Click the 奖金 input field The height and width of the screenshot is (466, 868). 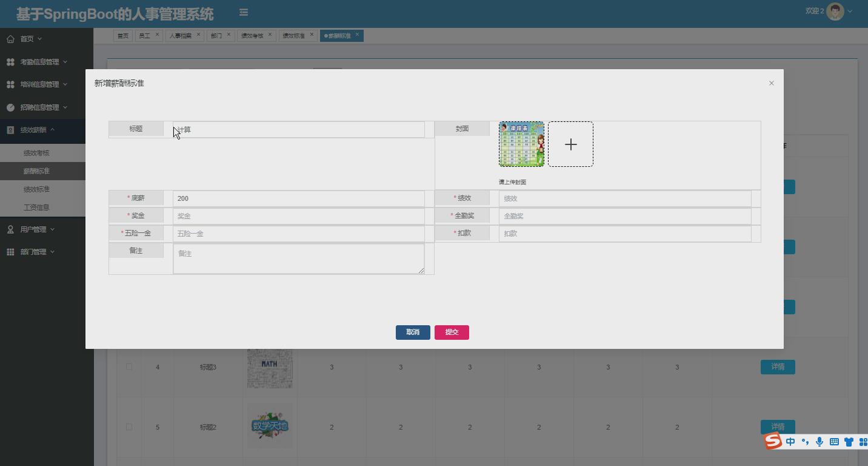click(x=299, y=216)
